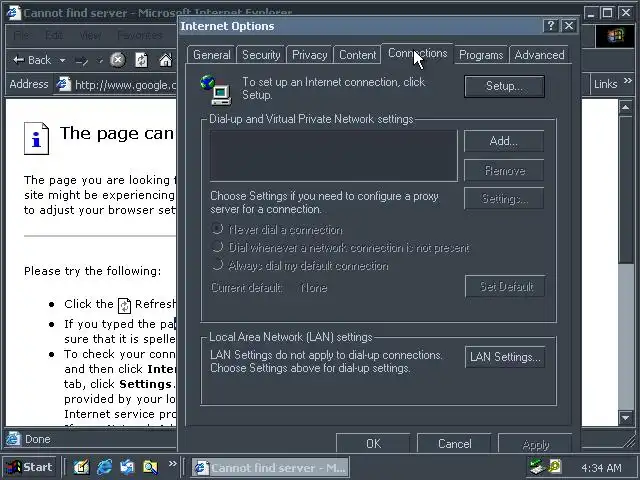
Task: Switch to the Programs tab
Action: (x=481, y=55)
